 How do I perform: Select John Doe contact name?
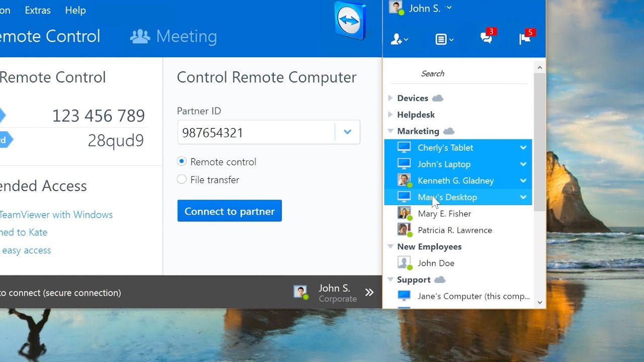(436, 263)
